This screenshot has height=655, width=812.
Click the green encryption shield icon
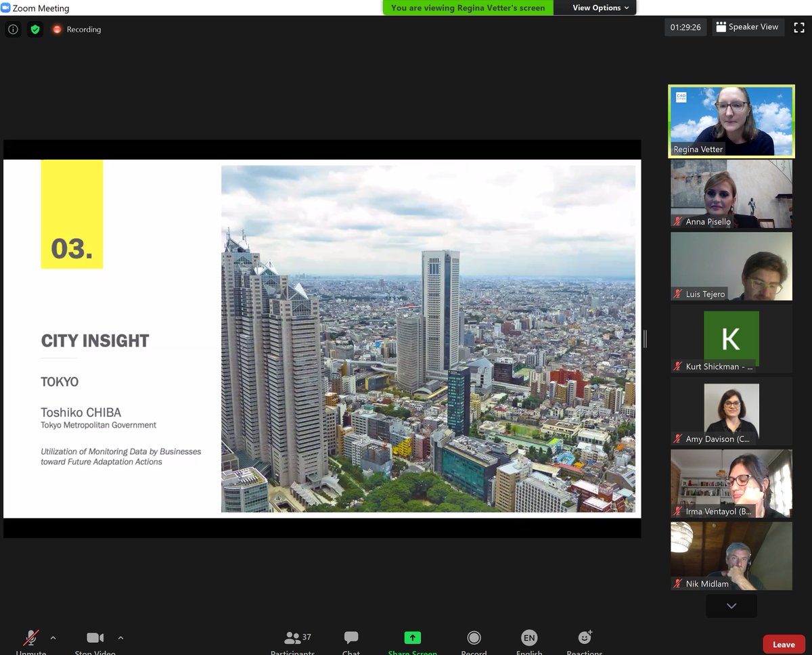35,29
